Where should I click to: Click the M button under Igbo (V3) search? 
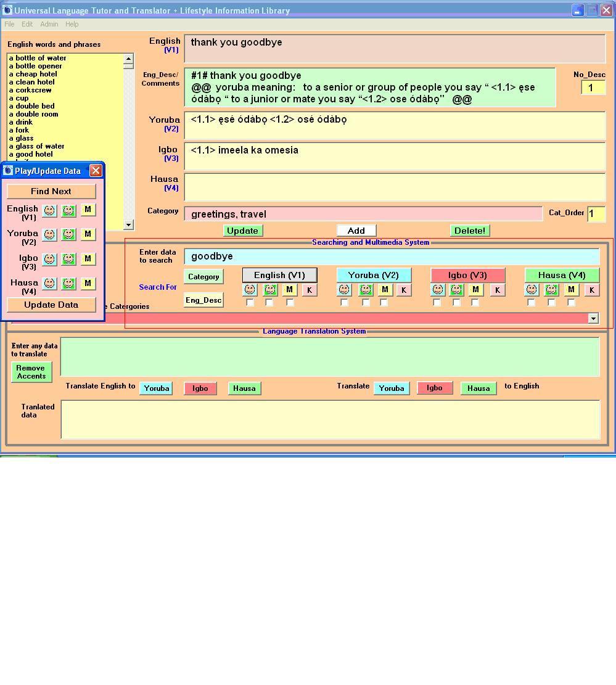coord(475,290)
